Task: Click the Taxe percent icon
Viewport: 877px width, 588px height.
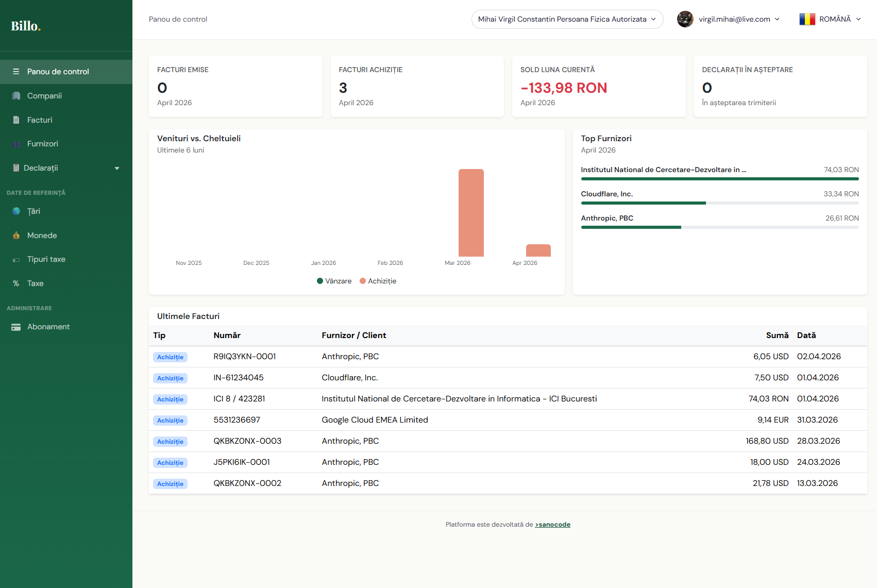Action: [x=16, y=283]
